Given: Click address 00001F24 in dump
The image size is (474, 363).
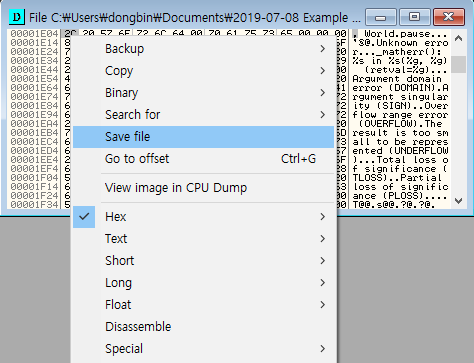Looking at the screenshot, I should tap(34, 196).
